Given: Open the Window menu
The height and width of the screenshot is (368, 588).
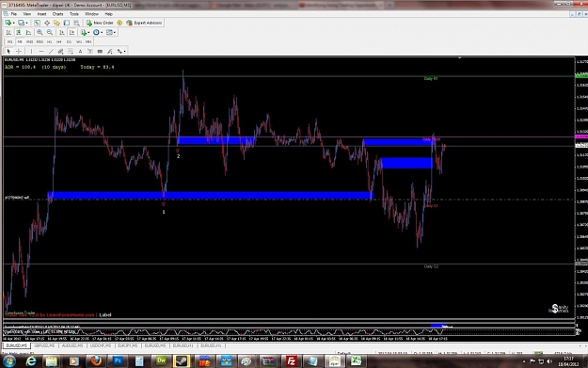Looking at the screenshot, I should (91, 14).
